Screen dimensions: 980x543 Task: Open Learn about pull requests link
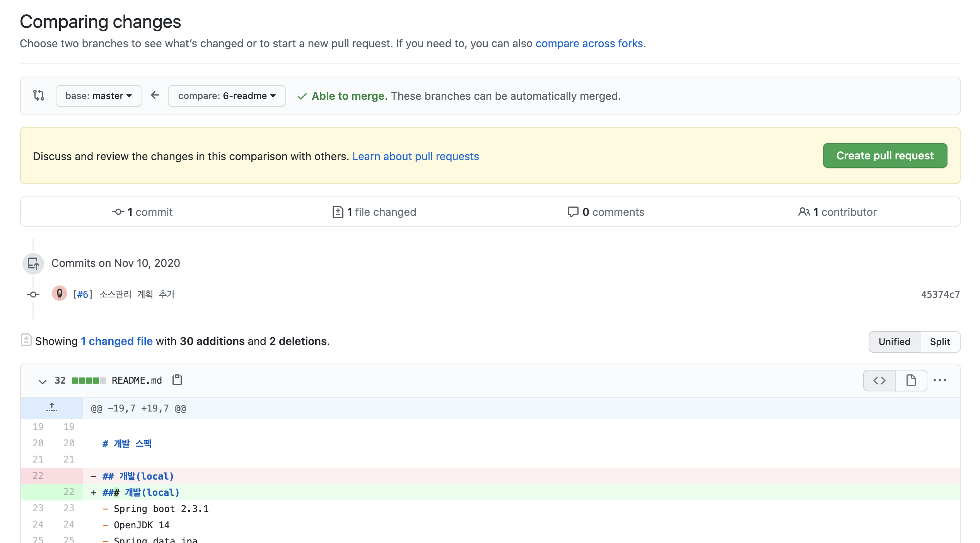(415, 156)
